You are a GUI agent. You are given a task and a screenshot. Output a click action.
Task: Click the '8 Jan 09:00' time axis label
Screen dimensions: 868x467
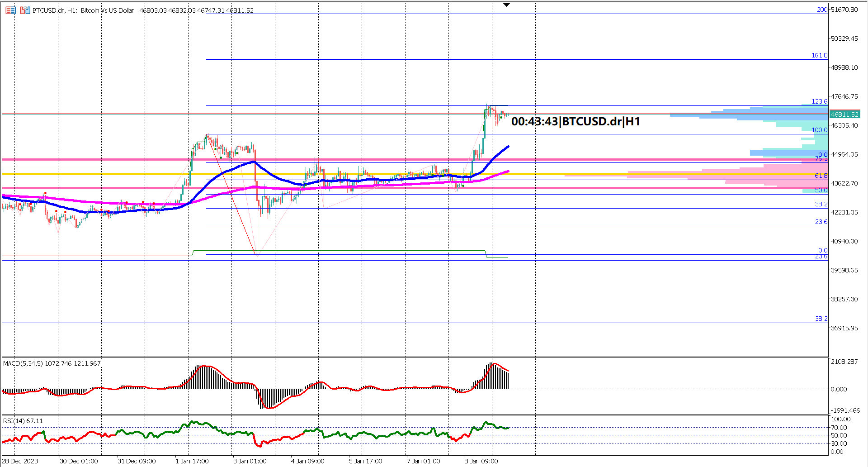(481, 461)
